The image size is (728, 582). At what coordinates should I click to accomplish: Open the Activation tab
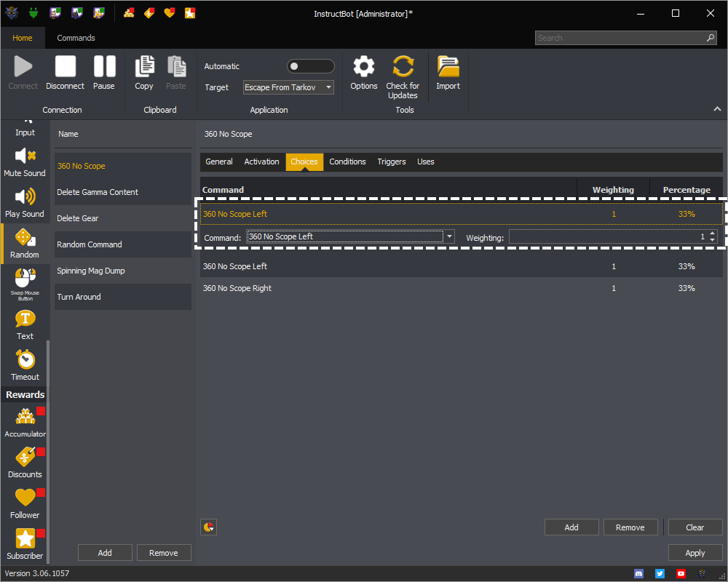[262, 162]
